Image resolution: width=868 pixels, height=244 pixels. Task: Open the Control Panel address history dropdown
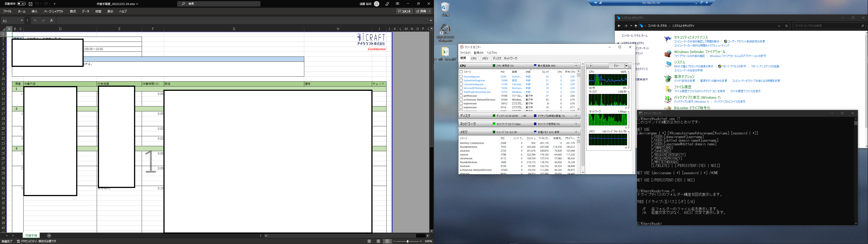click(779, 26)
